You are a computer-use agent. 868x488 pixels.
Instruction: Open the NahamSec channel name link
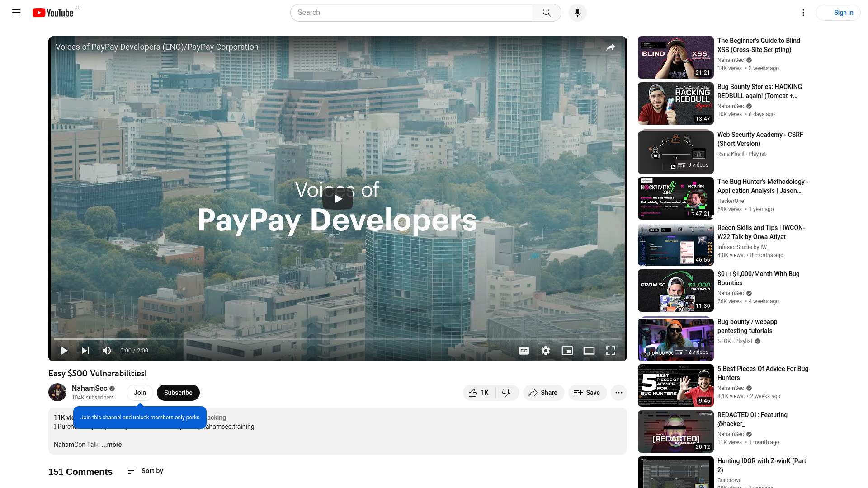[90, 388]
